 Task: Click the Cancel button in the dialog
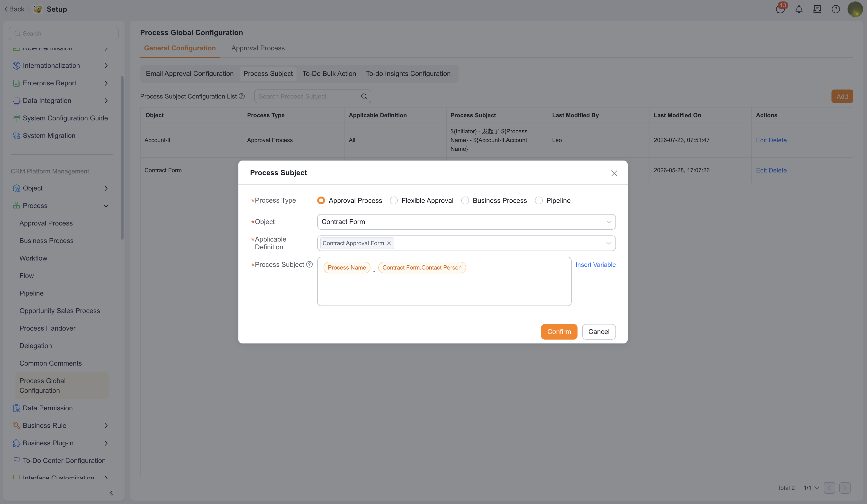coord(599,332)
